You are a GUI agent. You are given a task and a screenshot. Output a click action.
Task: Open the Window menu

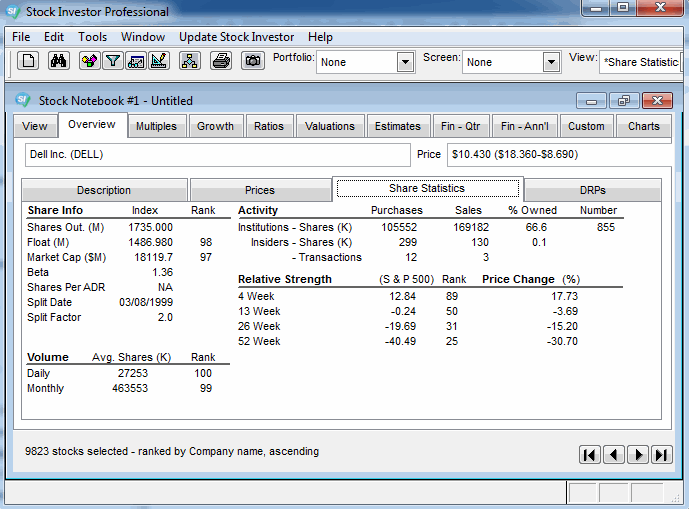point(143,37)
